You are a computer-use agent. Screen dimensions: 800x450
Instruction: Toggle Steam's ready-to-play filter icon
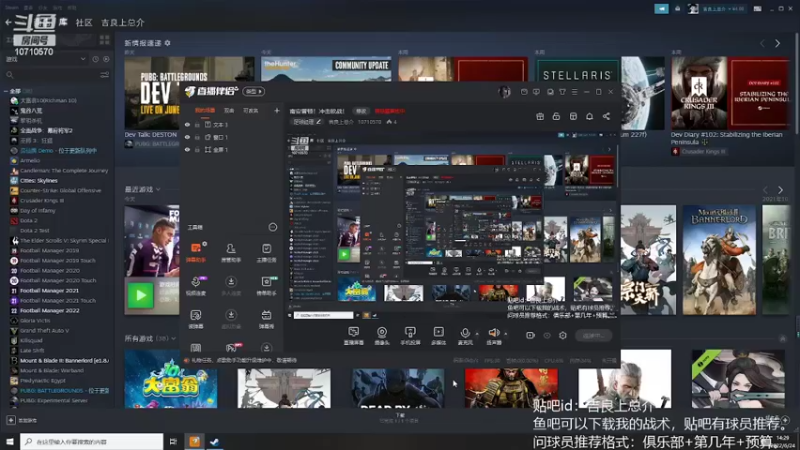click(106, 59)
